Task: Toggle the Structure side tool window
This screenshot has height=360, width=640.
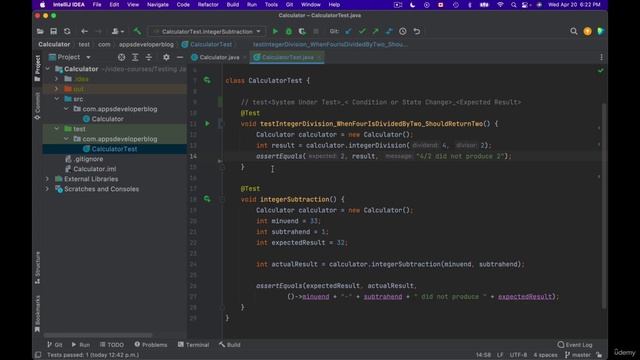Action: pos(38,268)
